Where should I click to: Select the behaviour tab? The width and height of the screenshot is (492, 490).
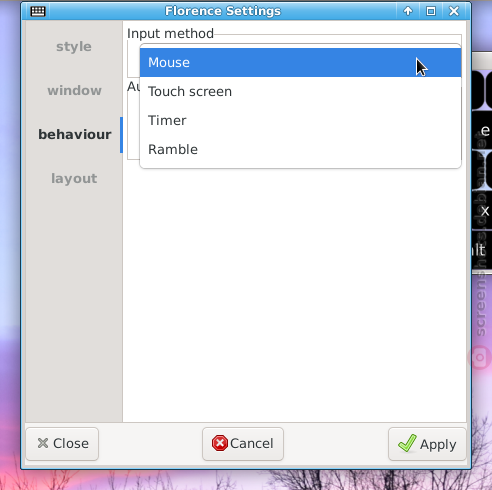74,135
